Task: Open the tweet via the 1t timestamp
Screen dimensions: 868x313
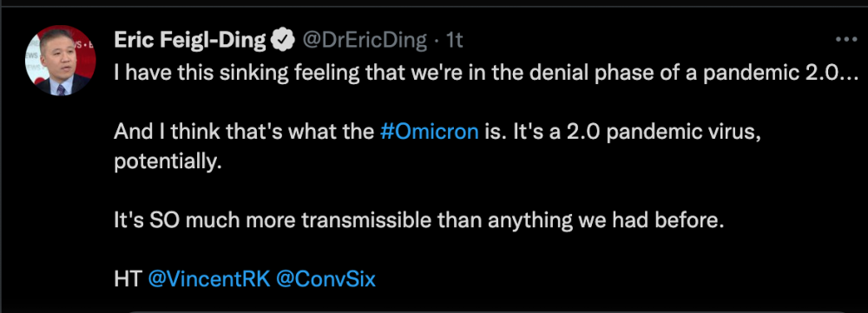Action: (x=454, y=40)
